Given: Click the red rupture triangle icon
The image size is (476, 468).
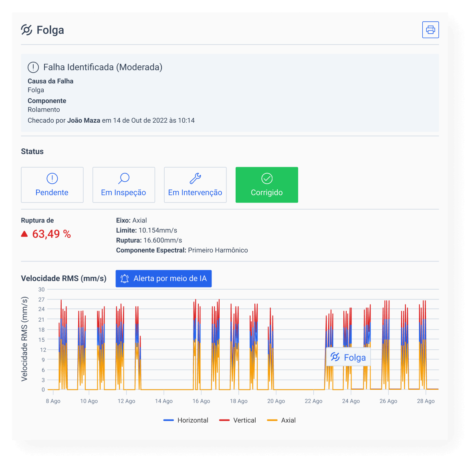Looking at the screenshot, I should (24, 234).
